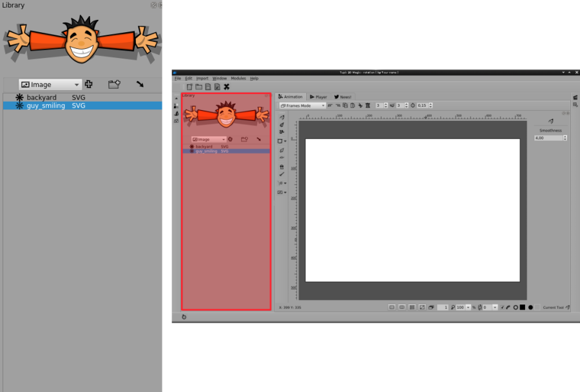Open the zoom percentage dropdown in status bar
580x392 pixels.
pos(468,307)
